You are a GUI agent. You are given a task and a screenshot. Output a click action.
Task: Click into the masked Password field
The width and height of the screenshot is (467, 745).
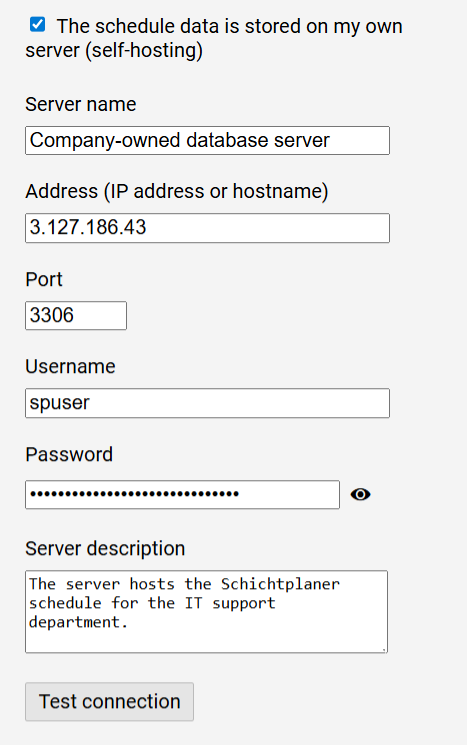(x=182, y=495)
